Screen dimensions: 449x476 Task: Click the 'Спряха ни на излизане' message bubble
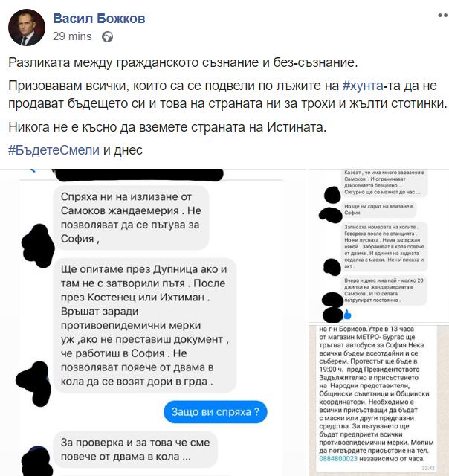tap(132, 218)
